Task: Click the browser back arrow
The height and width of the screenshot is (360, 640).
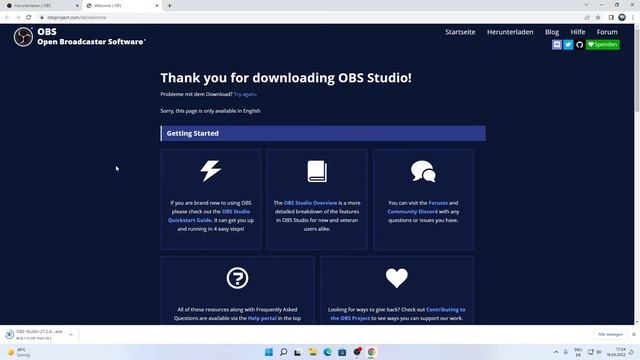Action: point(7,17)
